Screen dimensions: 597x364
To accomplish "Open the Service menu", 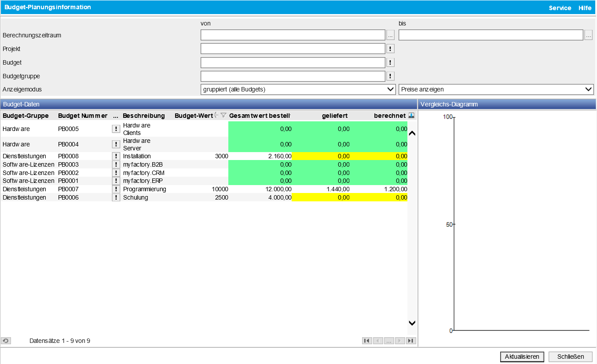I will 560,8.
